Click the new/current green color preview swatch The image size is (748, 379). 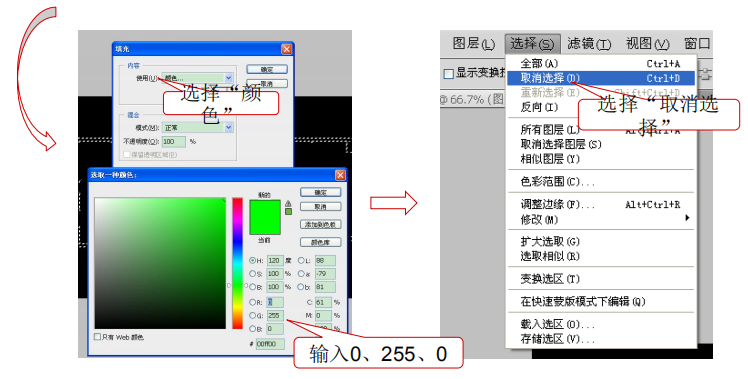coord(265,217)
